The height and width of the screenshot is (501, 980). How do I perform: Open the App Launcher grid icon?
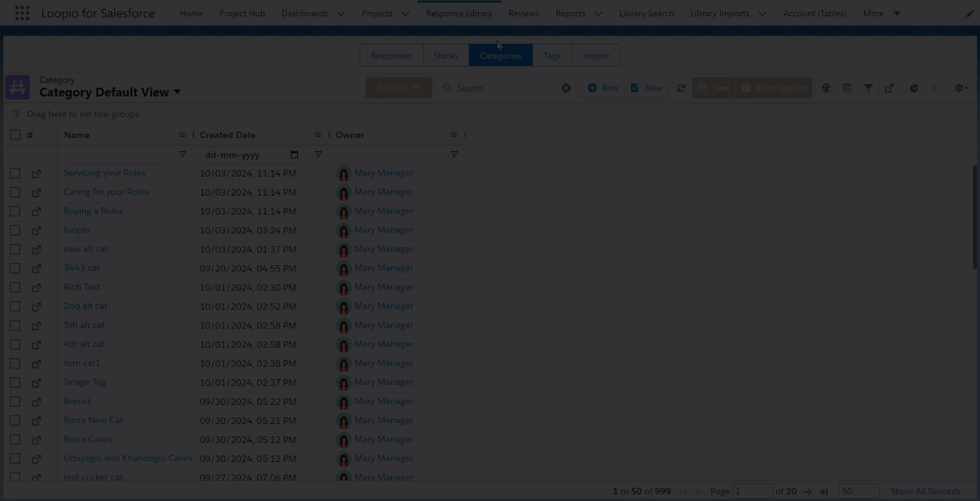pos(22,13)
